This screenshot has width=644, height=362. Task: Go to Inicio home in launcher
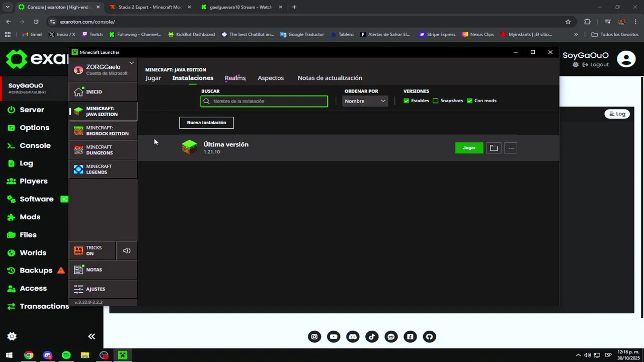coord(103,92)
